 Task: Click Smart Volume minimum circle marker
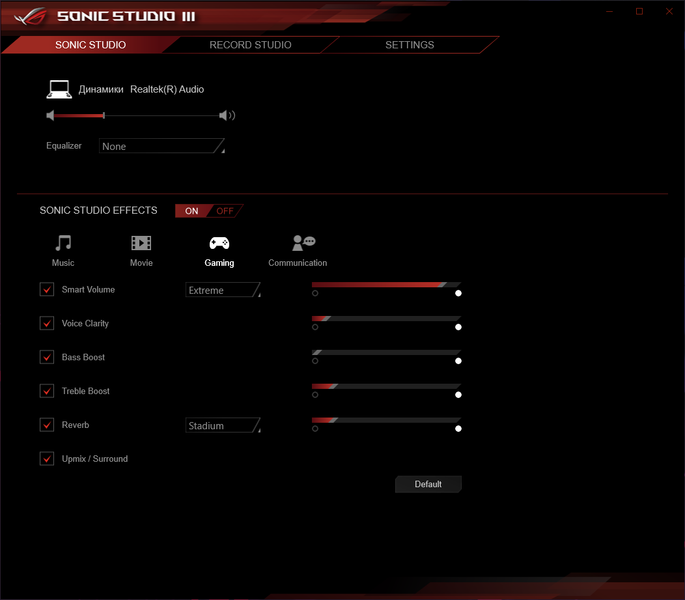click(315, 293)
